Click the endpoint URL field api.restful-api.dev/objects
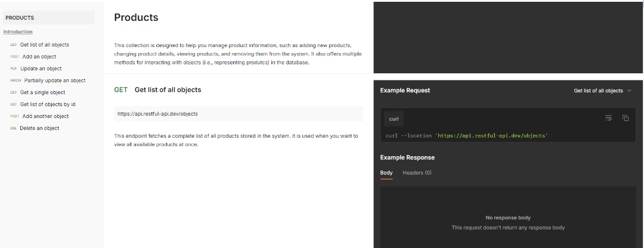Image resolution: width=644 pixels, height=248 pixels. (x=239, y=114)
